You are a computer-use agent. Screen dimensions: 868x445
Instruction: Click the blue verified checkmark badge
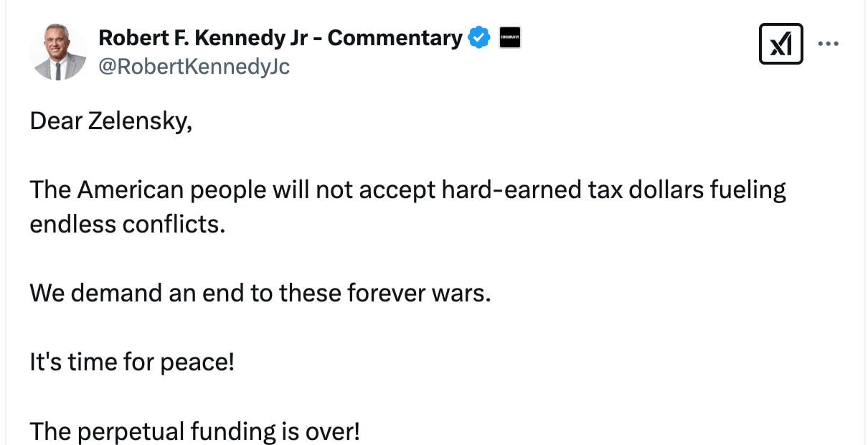point(478,37)
